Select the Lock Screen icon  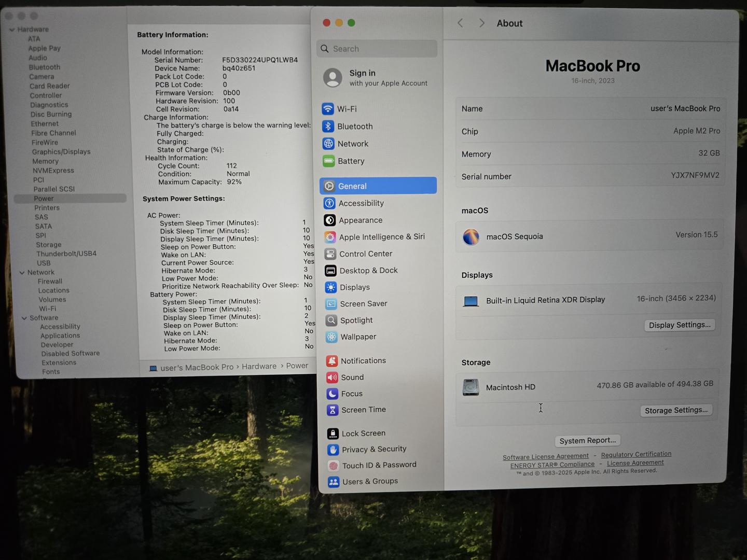coord(333,433)
